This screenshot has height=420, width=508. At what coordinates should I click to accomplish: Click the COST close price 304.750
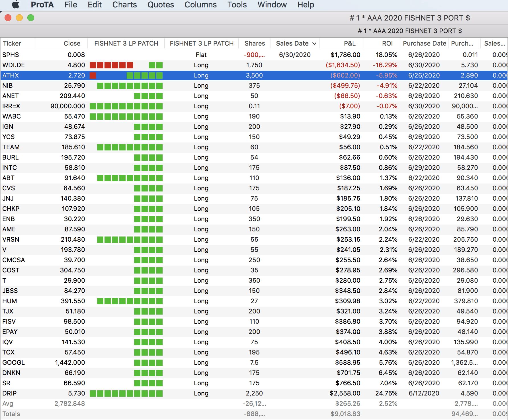click(x=72, y=270)
